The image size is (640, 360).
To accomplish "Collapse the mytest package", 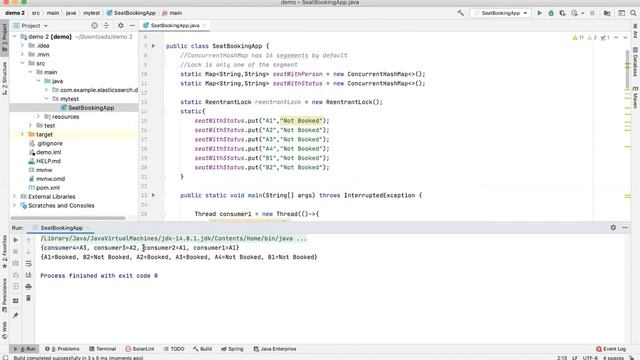I will [46, 99].
